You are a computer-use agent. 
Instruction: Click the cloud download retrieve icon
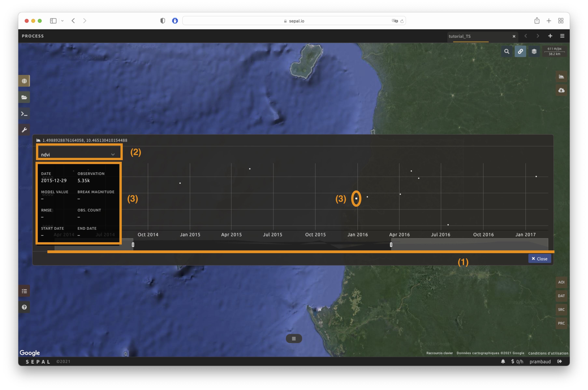click(x=561, y=90)
